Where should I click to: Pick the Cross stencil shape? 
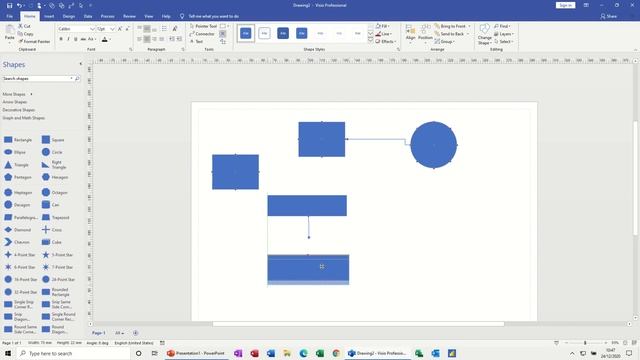pyautogui.click(x=51, y=230)
